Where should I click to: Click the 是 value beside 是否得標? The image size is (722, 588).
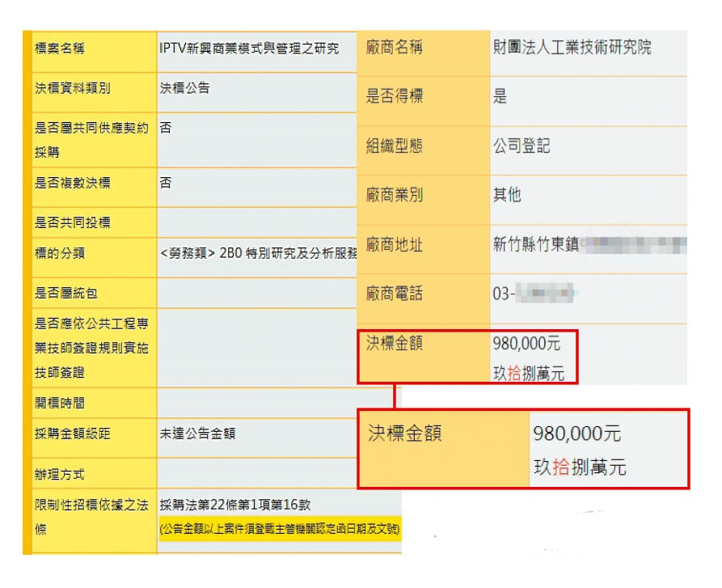[500, 95]
